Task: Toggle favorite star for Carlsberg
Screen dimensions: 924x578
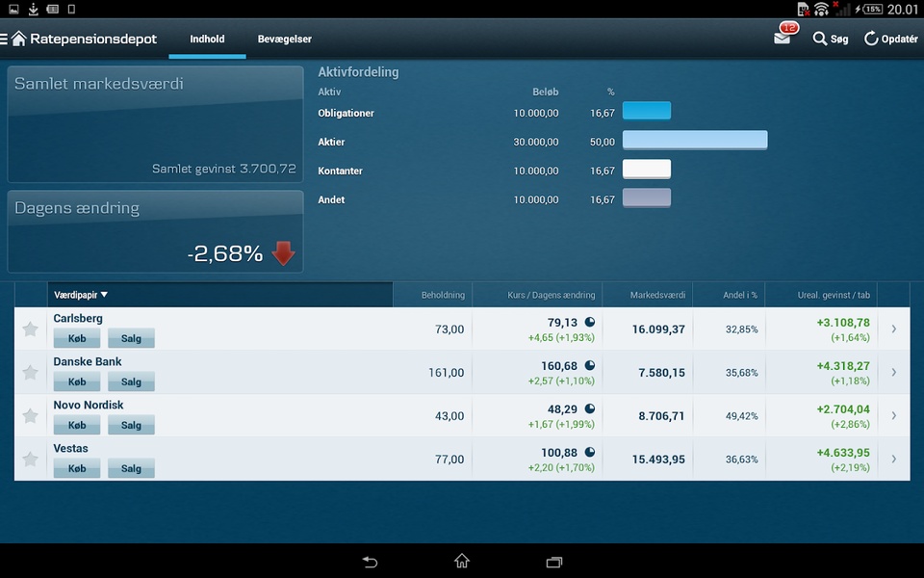Action: pos(30,329)
